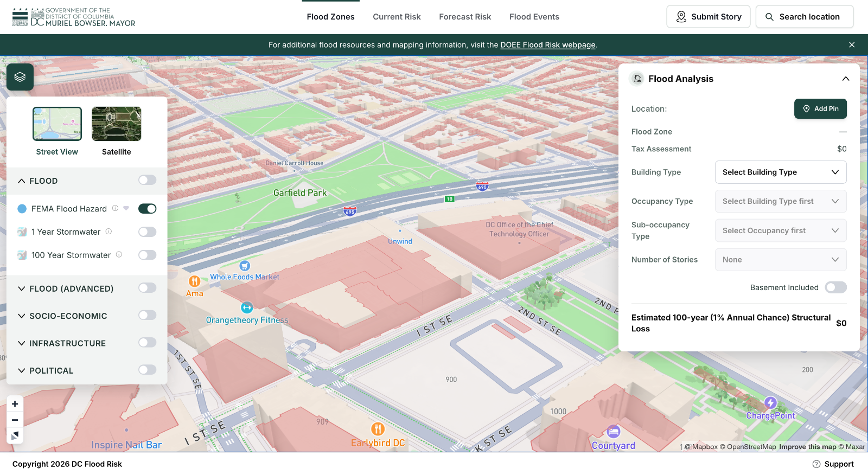Screen dimensions: 868x475
Task: Zoom in on the map
Action: coord(15,404)
